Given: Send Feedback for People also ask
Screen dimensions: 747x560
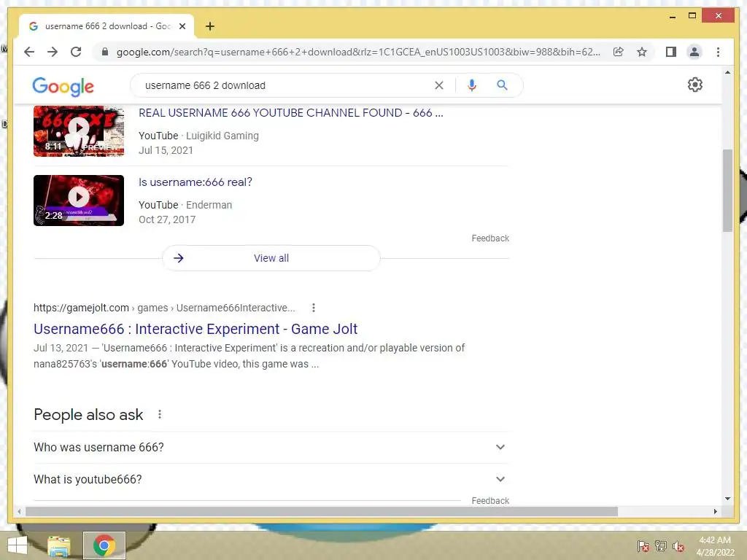Looking at the screenshot, I should (490, 500).
